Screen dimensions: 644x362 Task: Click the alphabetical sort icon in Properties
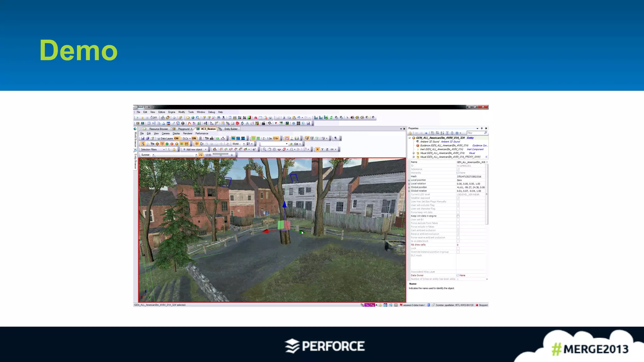coord(442,133)
